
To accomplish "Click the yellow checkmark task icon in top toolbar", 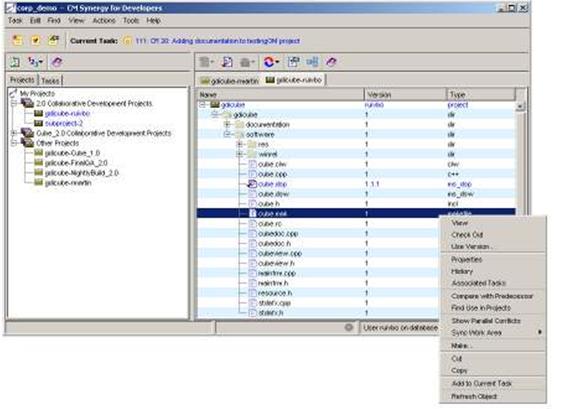I will click(35, 40).
